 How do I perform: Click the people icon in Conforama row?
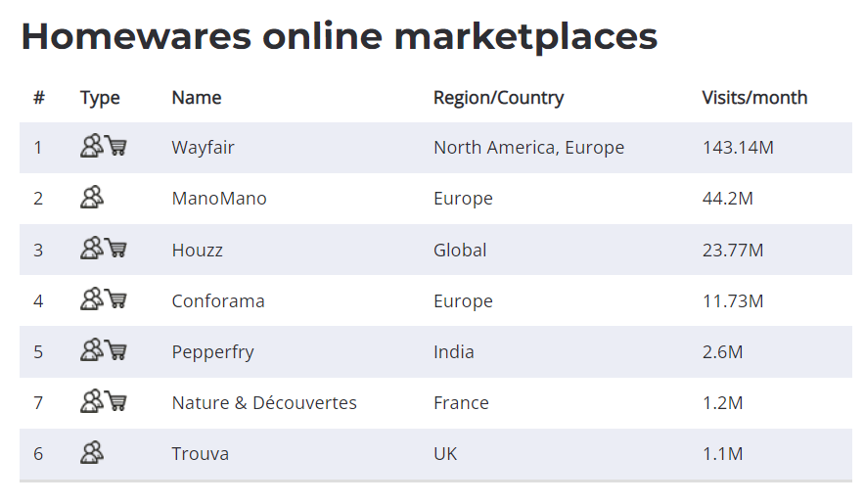[92, 299]
